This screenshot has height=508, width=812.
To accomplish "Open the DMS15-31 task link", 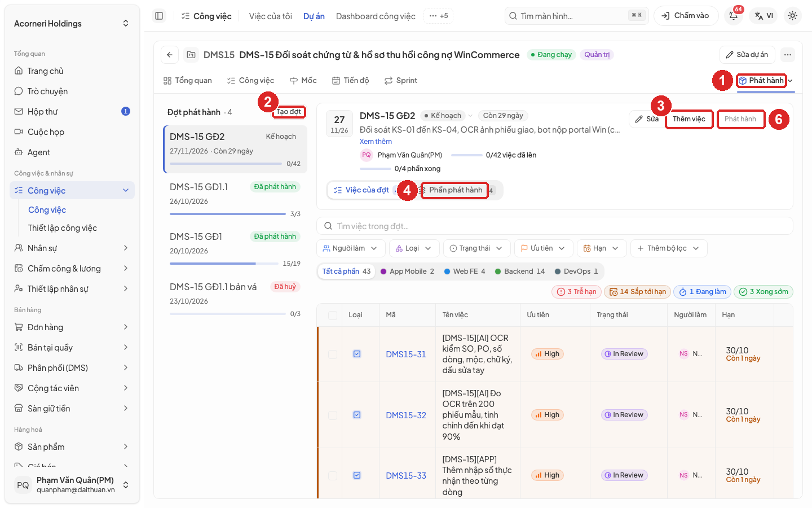I will (x=406, y=354).
